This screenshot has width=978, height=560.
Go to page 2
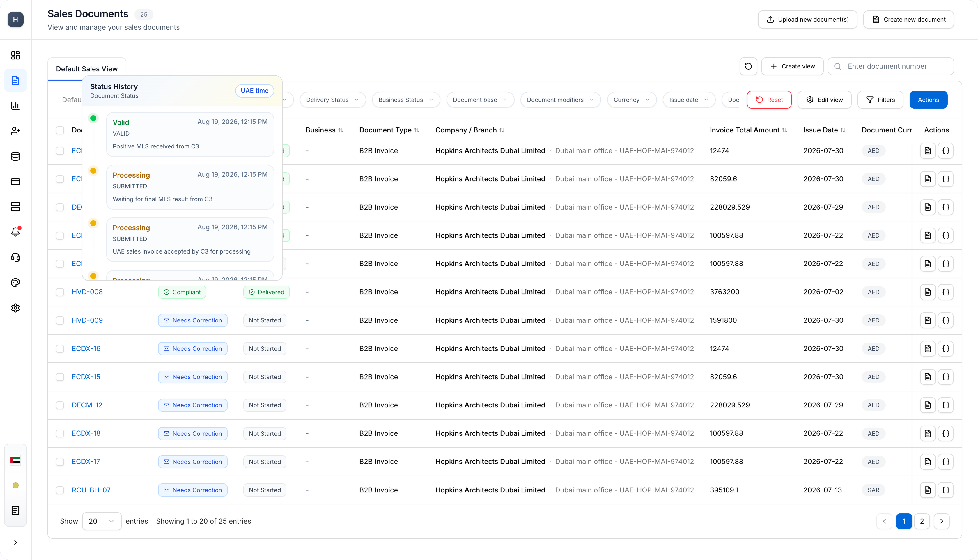point(922,521)
